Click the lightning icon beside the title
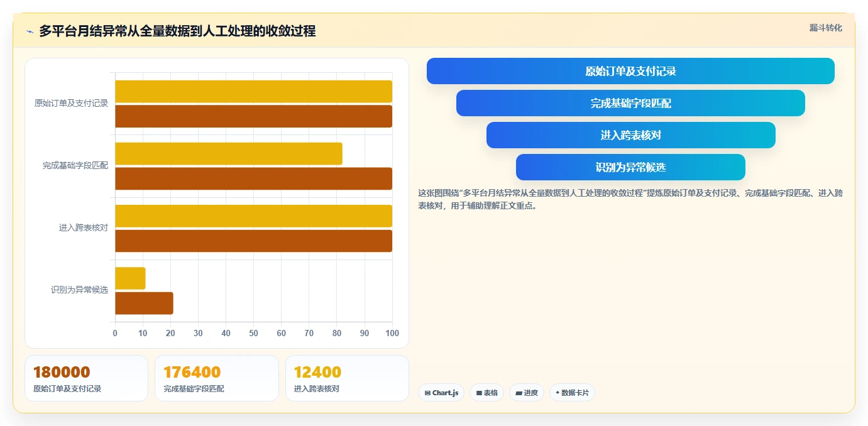The image size is (868, 426). coord(30,31)
